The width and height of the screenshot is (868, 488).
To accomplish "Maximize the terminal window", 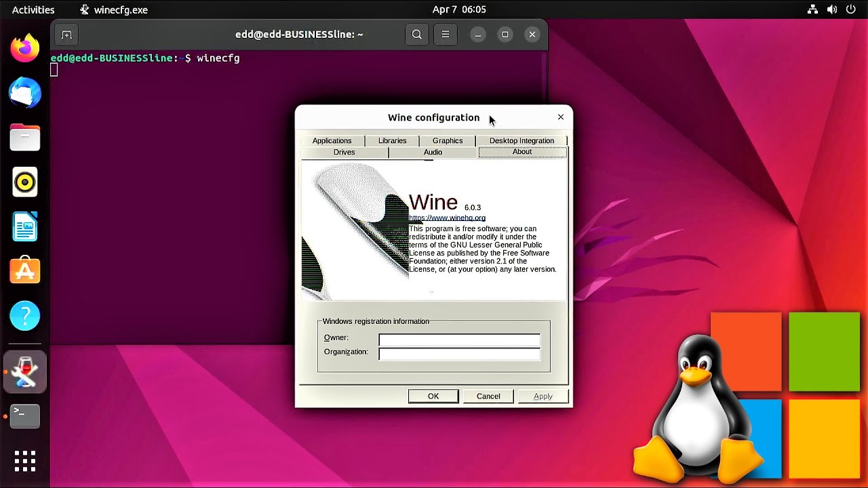I will tap(505, 35).
